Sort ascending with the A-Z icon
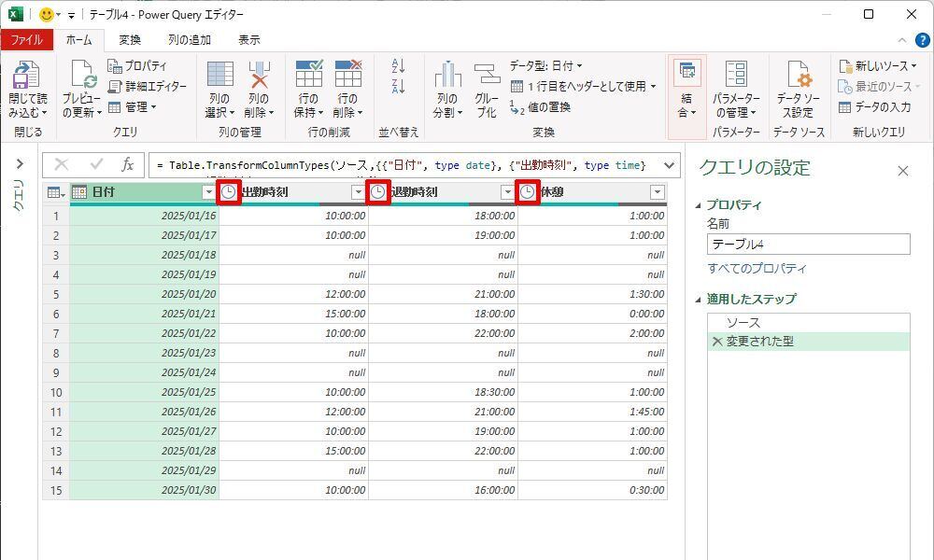The height and width of the screenshot is (560, 934). pyautogui.click(x=398, y=65)
